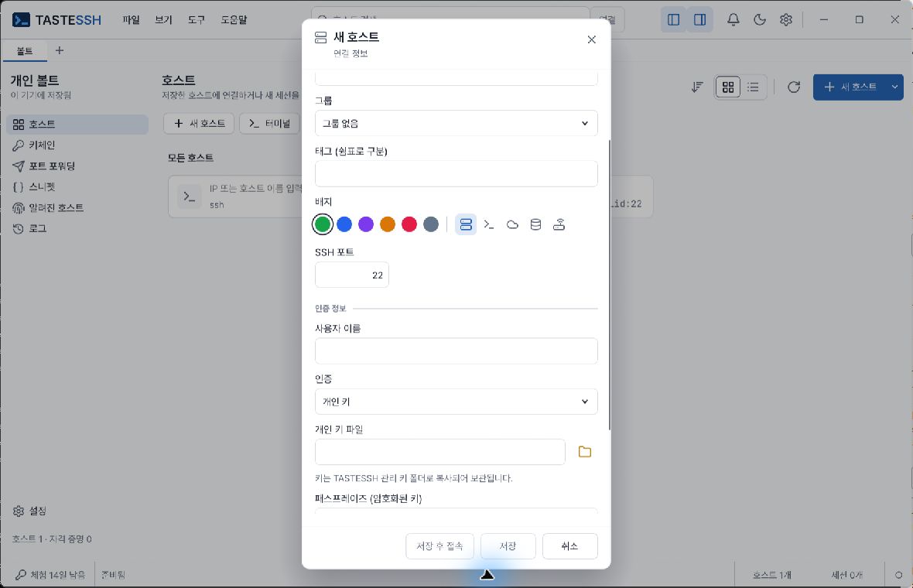Select the green badge color
913x588 pixels.
pyautogui.click(x=323, y=224)
